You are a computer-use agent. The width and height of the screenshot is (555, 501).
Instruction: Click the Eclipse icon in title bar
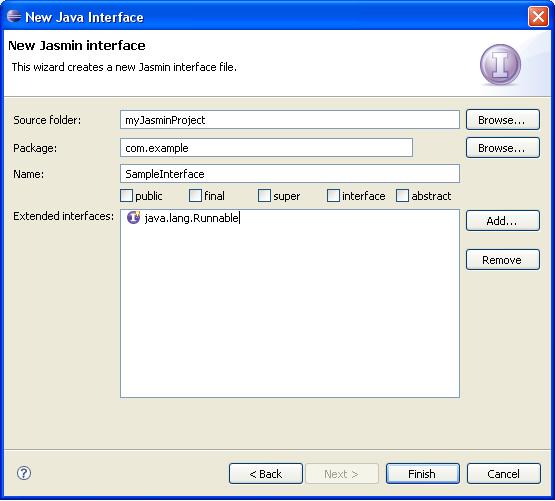[x=14, y=16]
